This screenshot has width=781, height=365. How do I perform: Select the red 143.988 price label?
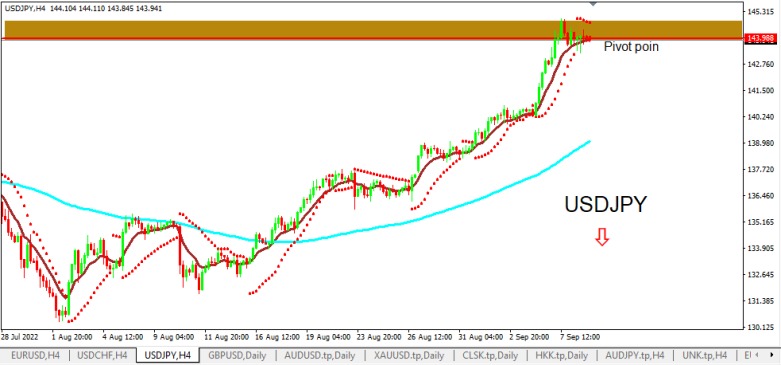[762, 38]
